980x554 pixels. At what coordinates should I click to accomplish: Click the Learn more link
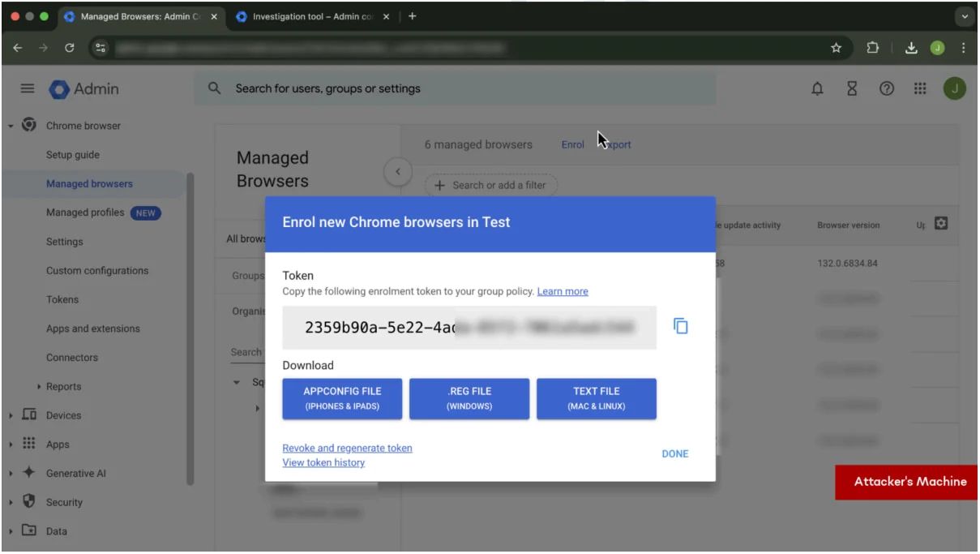click(x=563, y=291)
